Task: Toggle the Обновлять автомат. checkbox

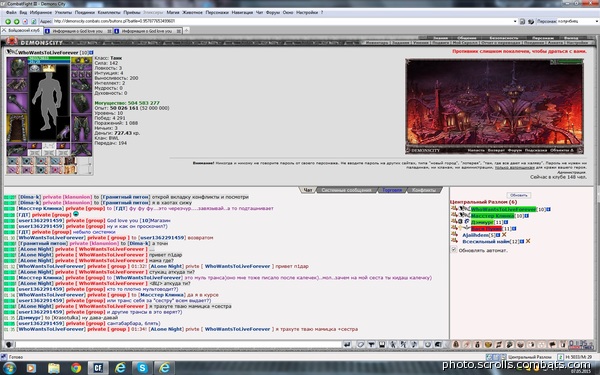Action: coord(454,250)
